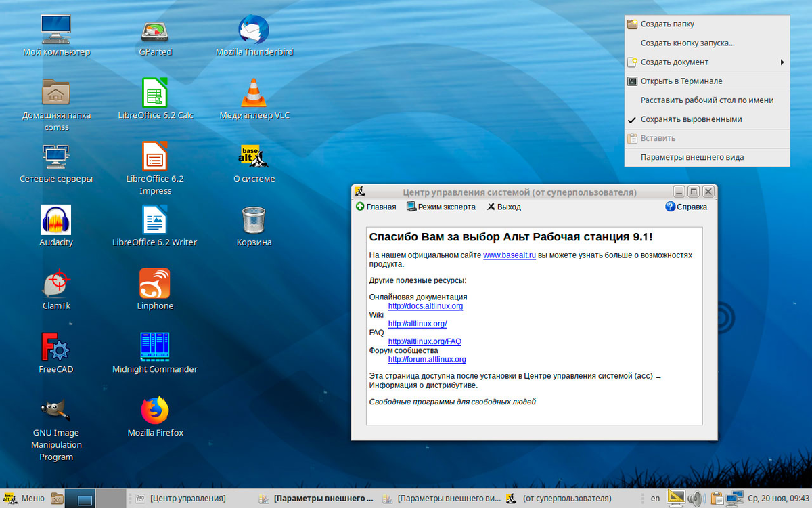The width and height of the screenshot is (812, 508).
Task: Open the file manager panel launcher
Action: [58, 499]
